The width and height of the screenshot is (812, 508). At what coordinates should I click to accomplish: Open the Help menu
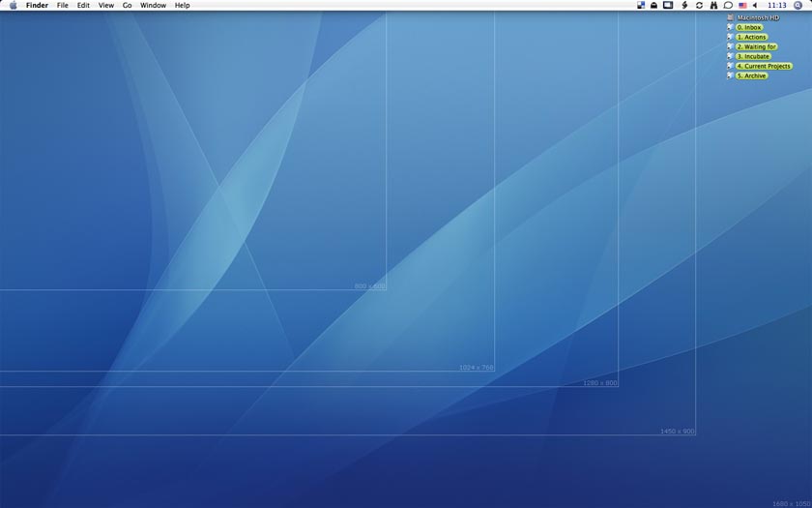tap(182, 6)
